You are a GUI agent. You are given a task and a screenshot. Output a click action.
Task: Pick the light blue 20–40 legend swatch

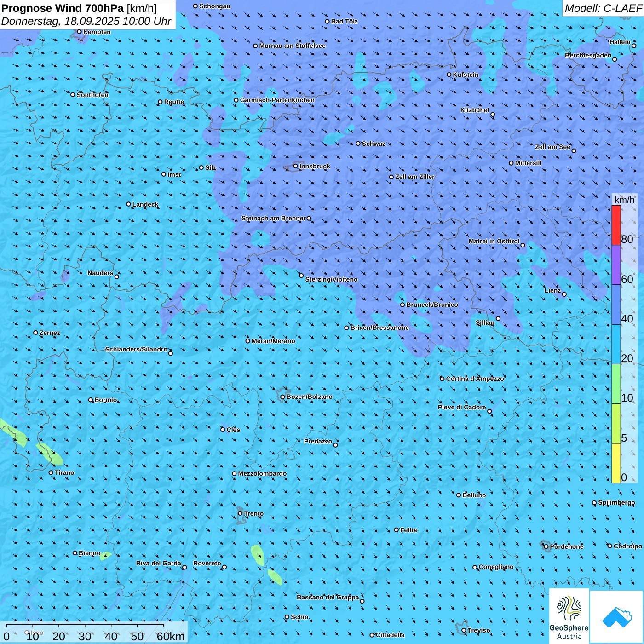[x=616, y=345]
